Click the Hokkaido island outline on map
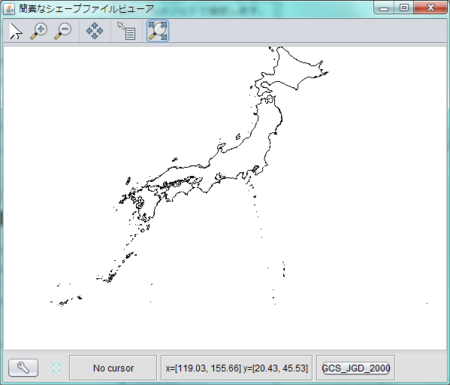 pos(292,72)
